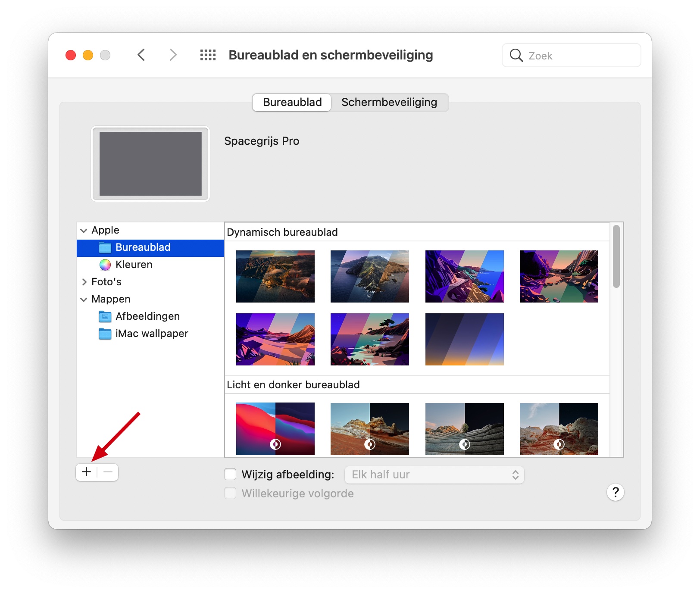The image size is (700, 593).
Task: Choose dynamic wallpaper with beach and tree
Action: pos(370,339)
